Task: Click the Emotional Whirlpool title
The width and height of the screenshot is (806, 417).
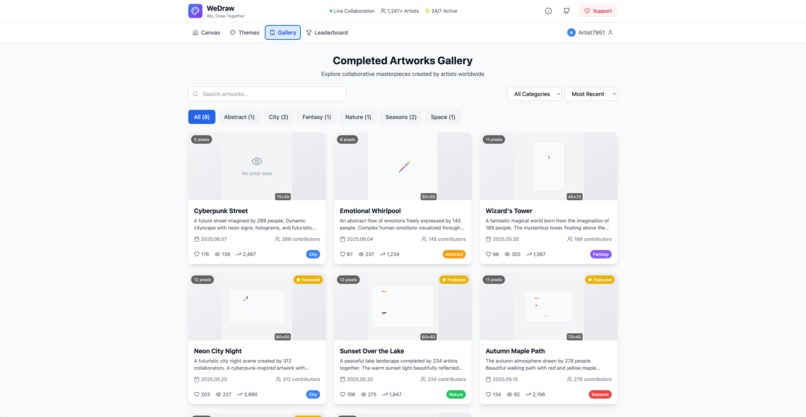Action: tap(370, 211)
